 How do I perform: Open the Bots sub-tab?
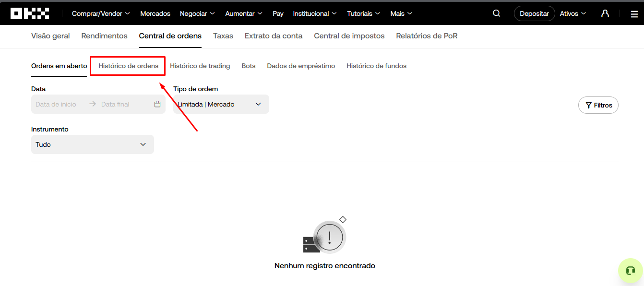click(249, 66)
